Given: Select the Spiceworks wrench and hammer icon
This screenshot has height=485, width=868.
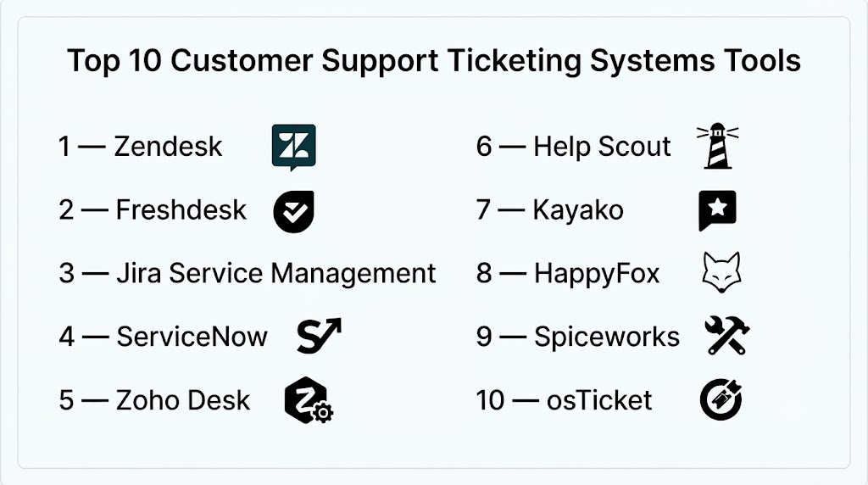Looking at the screenshot, I should tap(726, 335).
